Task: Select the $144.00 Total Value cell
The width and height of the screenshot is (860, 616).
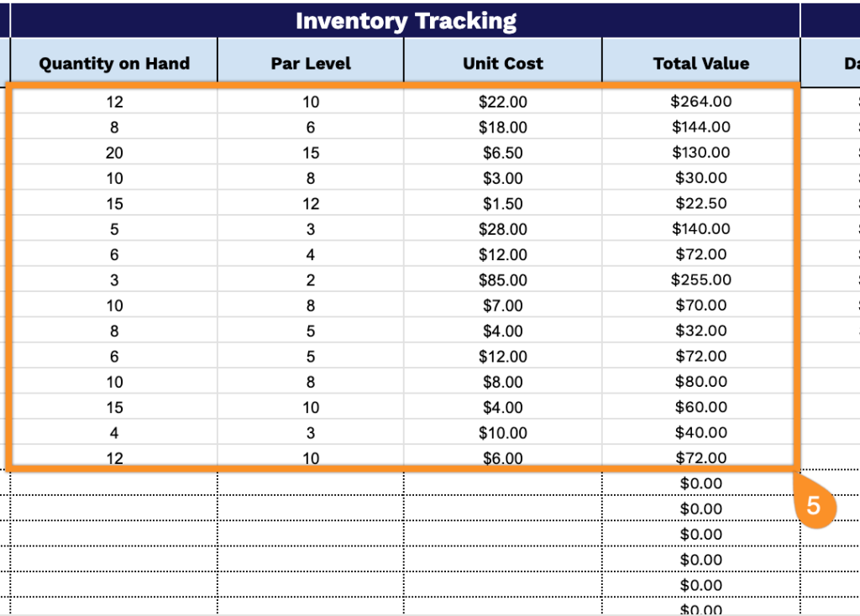Action: point(701,128)
